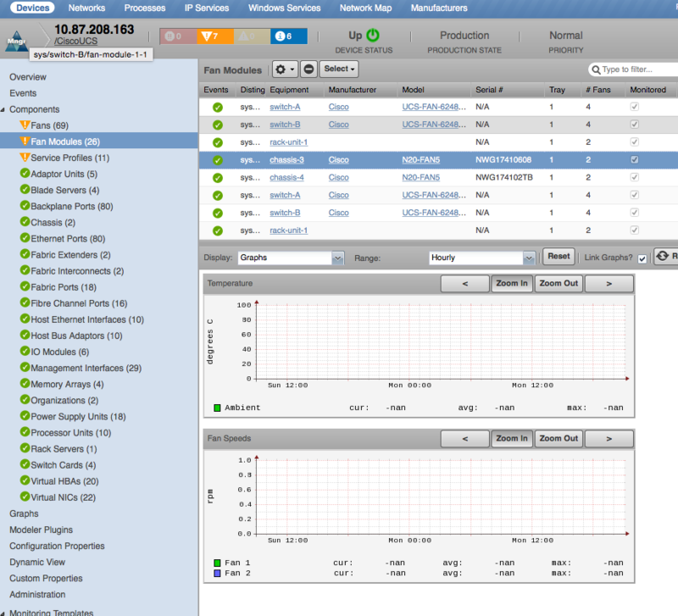Click the green check icon beside Chassis (2)

(25, 222)
